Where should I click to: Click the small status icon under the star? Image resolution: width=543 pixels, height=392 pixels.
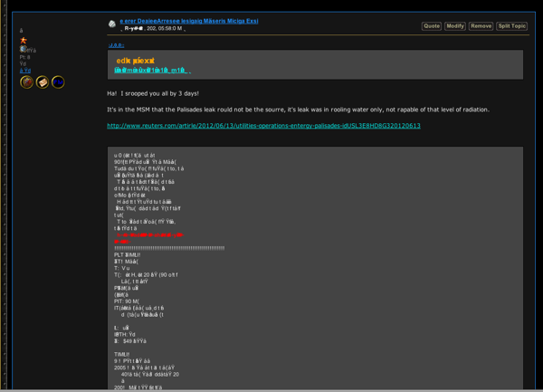tap(23, 50)
